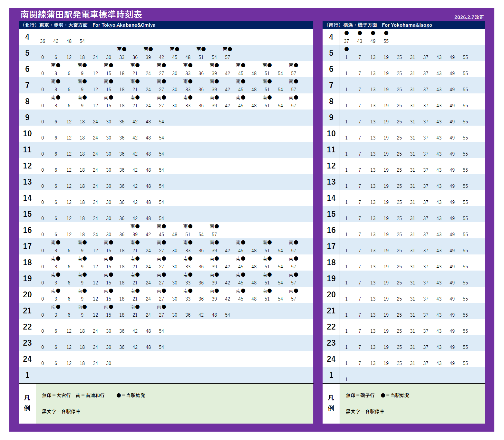Click the black dot in the southbound legend

pyautogui.click(x=383, y=395)
